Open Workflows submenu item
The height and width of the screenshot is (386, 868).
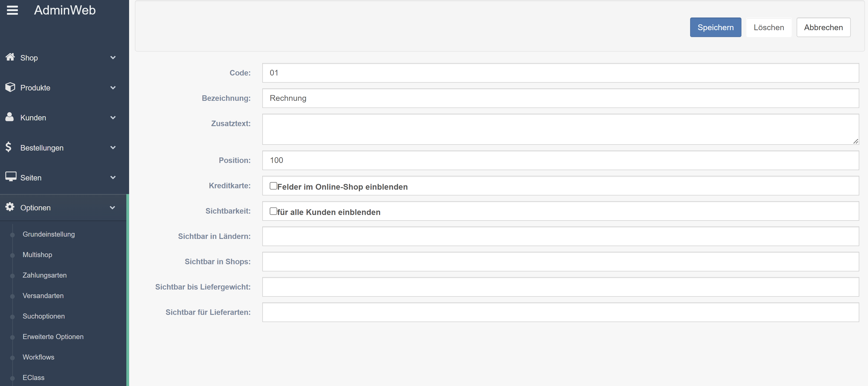tap(38, 357)
